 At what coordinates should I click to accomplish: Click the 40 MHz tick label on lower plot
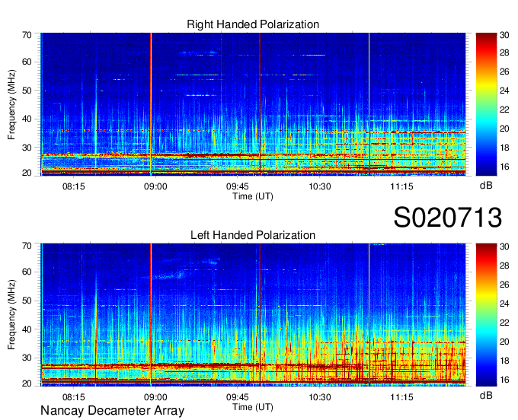(27, 329)
